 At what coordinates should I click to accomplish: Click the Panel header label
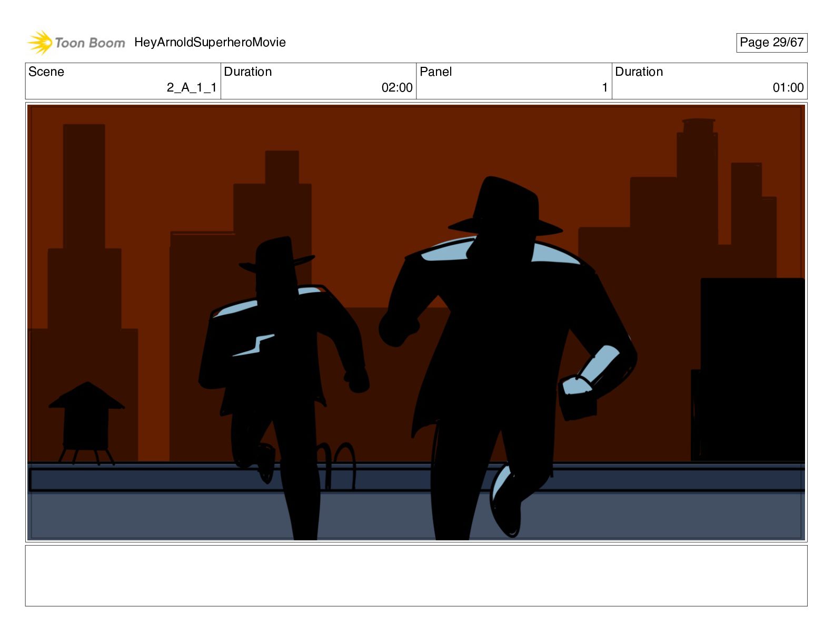click(436, 72)
